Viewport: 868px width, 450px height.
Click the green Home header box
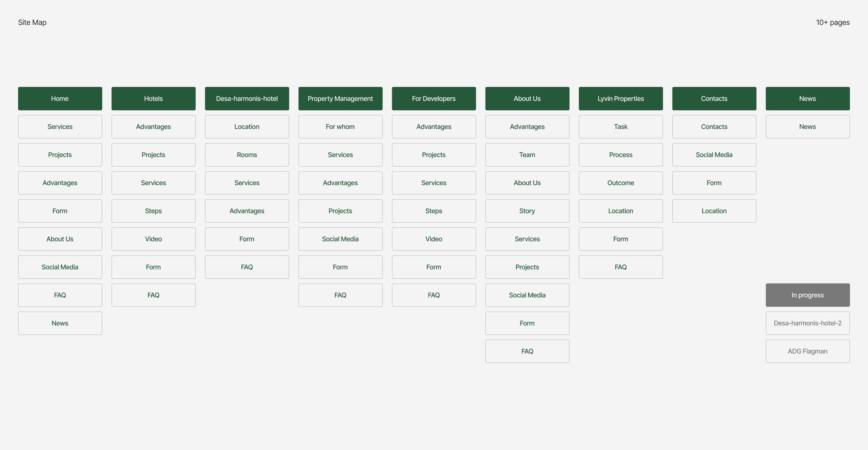tap(60, 98)
